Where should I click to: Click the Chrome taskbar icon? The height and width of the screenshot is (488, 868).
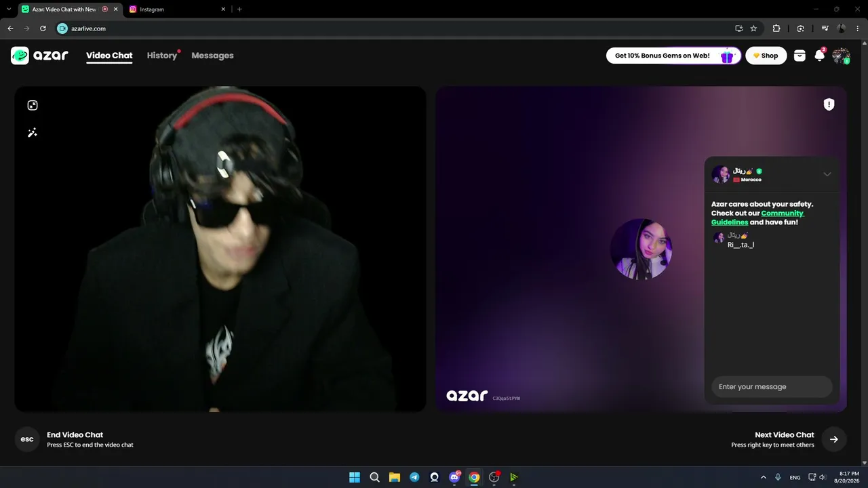[474, 477]
